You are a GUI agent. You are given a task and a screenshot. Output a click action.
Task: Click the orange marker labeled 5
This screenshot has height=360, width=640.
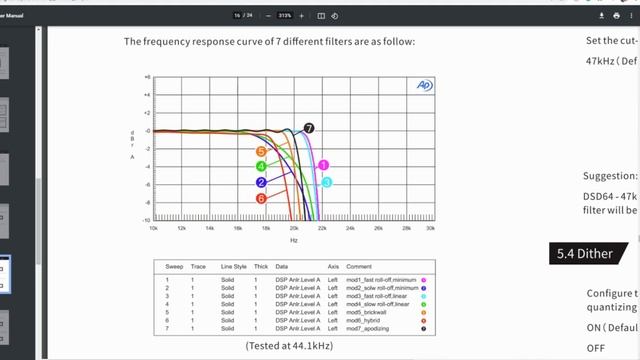click(x=261, y=151)
